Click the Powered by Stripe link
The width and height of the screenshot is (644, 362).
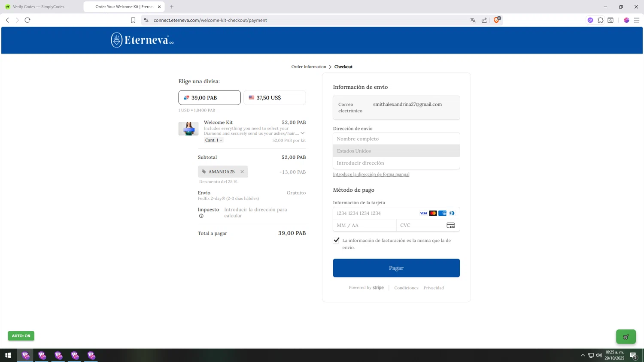point(366,288)
